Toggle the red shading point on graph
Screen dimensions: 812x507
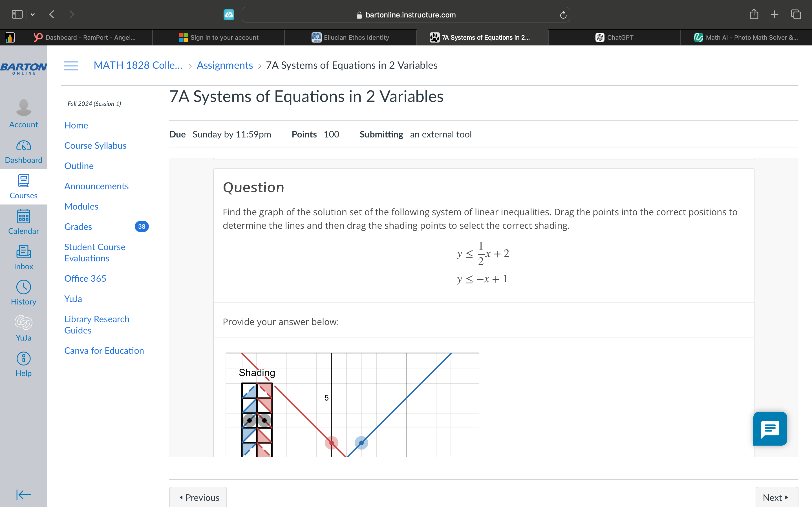(x=331, y=442)
